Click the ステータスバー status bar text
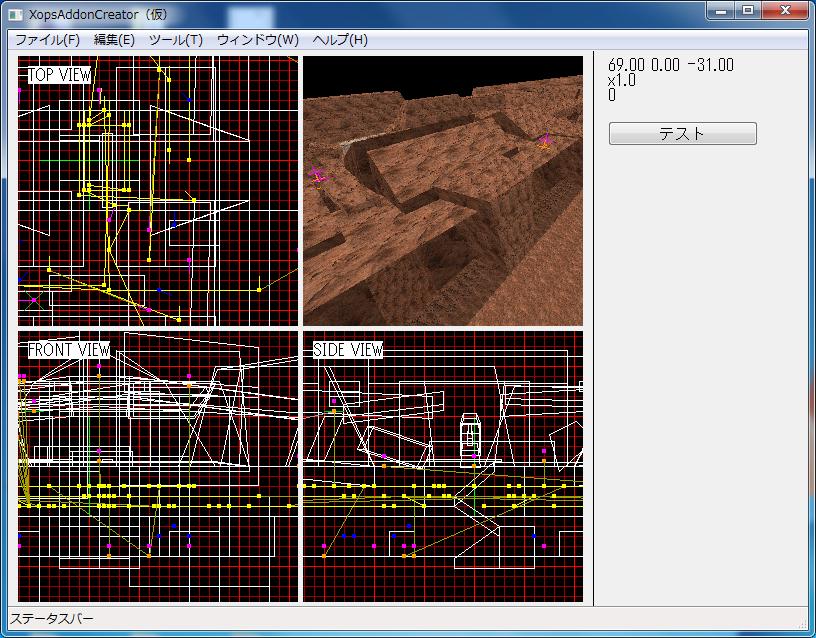 click(51, 619)
